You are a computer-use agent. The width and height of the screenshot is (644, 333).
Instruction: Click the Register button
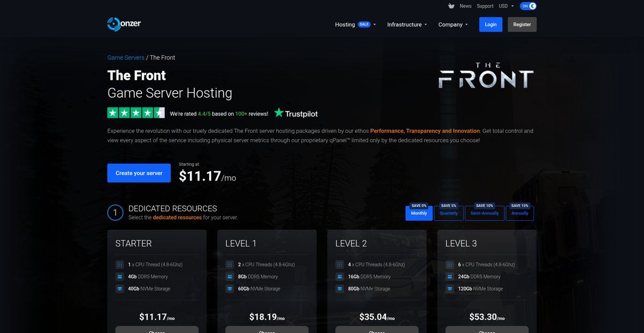[x=522, y=25]
